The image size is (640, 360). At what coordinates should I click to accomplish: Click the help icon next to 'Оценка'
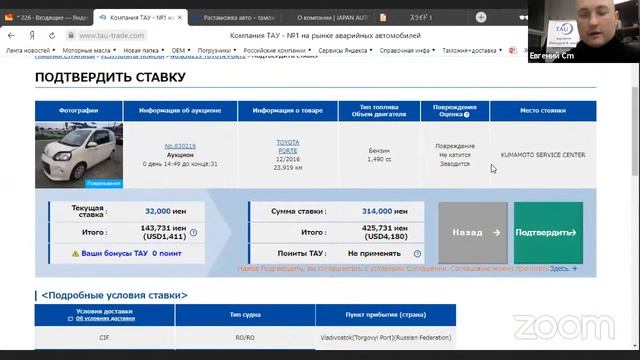[467, 115]
